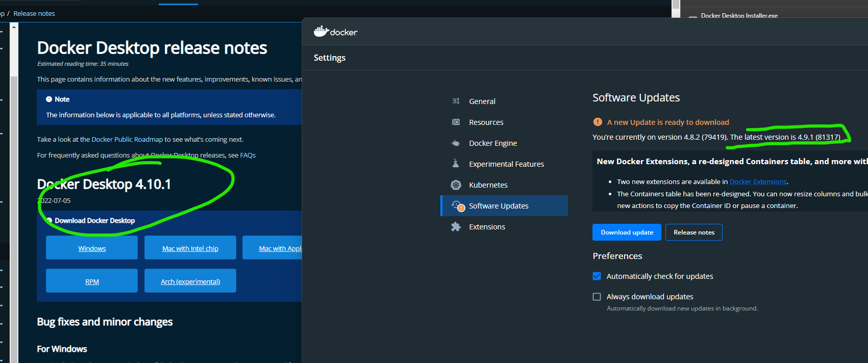This screenshot has height=363, width=868.
Task: Click the Kubernetes wheel icon
Action: 456,185
